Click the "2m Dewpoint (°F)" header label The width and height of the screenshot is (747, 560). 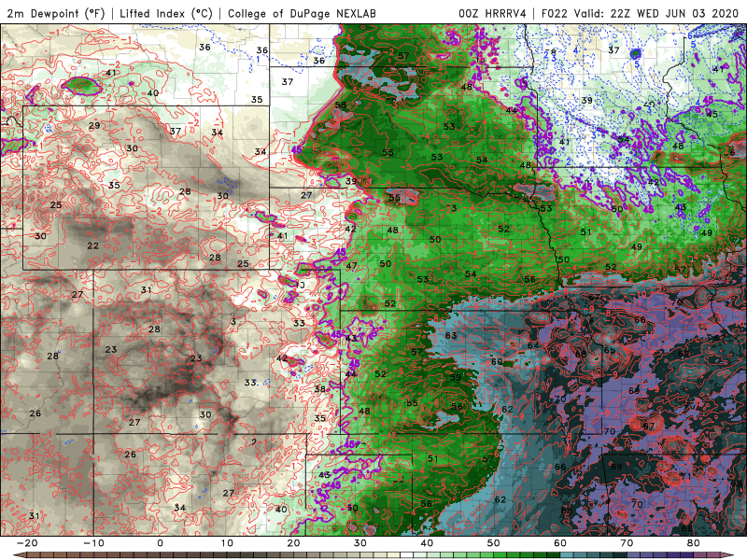pyautogui.click(x=55, y=13)
